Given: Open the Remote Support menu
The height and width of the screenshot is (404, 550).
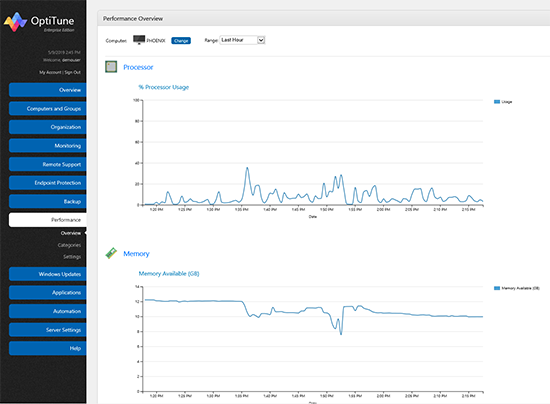Looking at the screenshot, I should [x=48, y=164].
